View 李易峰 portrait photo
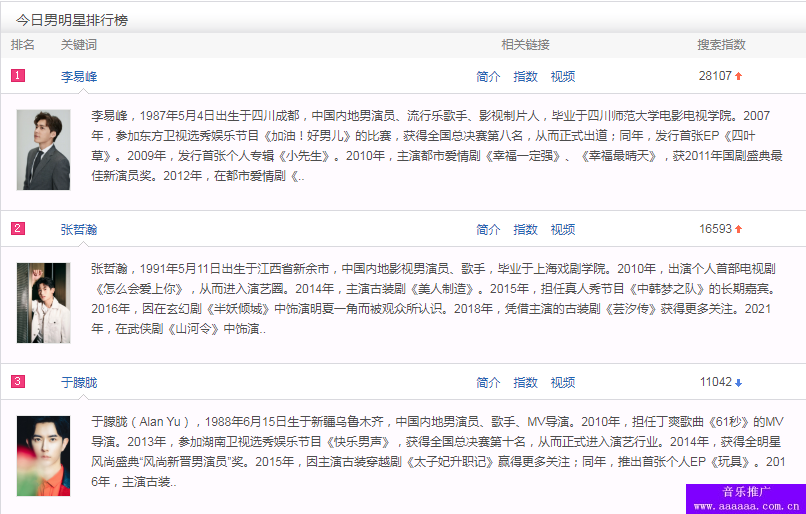The width and height of the screenshot is (806, 514). point(43,150)
